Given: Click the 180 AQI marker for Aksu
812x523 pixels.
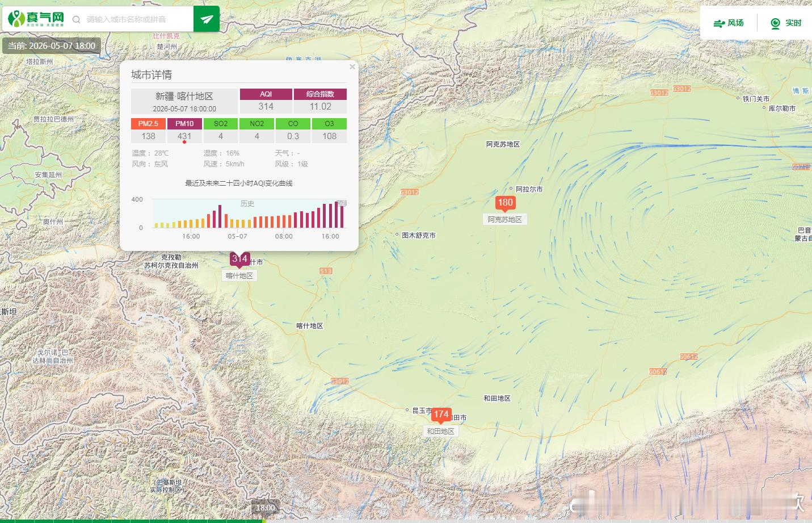Looking at the screenshot, I should click(505, 203).
